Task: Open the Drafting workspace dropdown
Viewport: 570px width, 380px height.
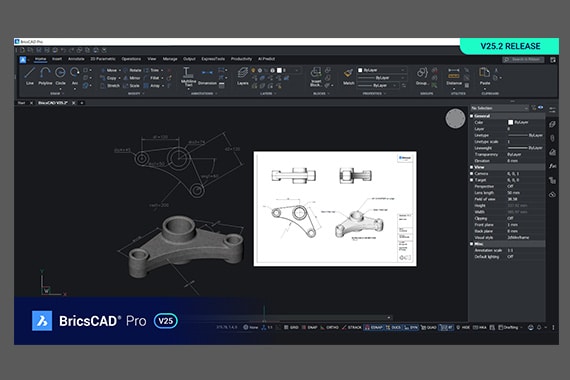Action: [x=510, y=327]
